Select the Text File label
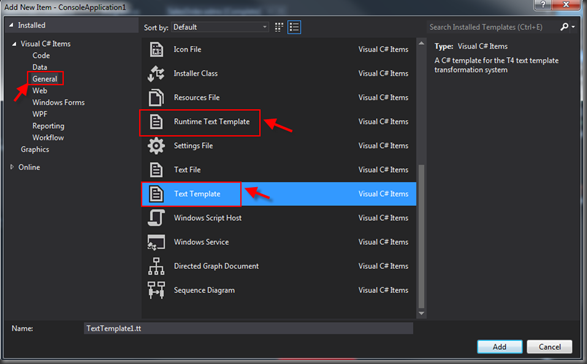 [187, 170]
